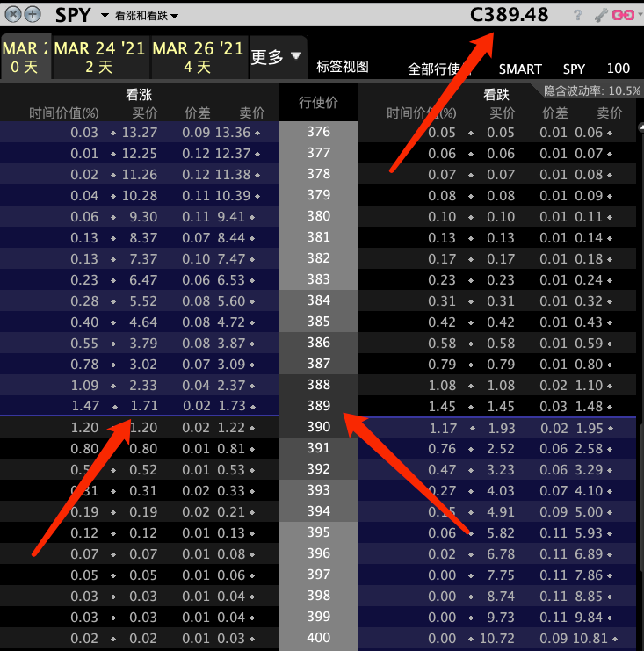Click put ask 5.00 at strike 394
The height and width of the screenshot is (651, 644).
pos(589,512)
